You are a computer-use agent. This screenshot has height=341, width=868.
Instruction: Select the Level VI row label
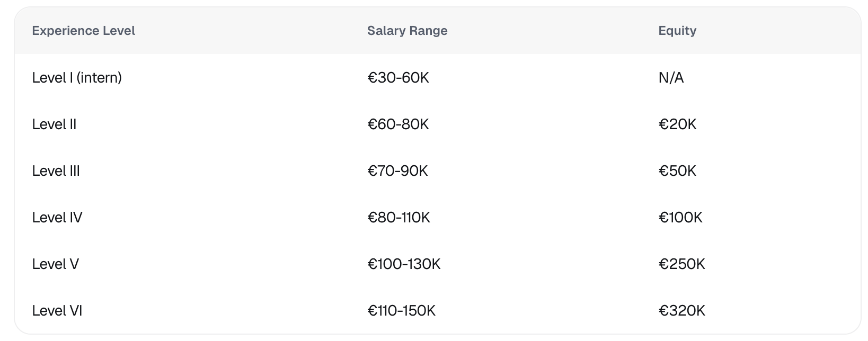pos(57,311)
